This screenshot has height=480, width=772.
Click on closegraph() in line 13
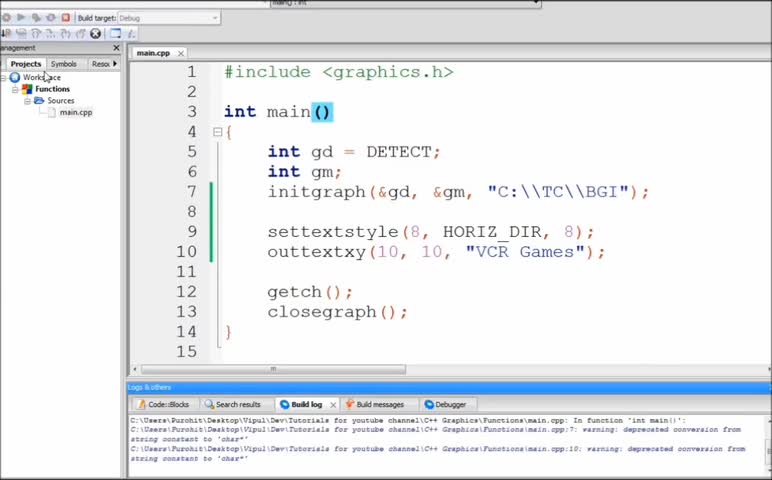click(338, 312)
